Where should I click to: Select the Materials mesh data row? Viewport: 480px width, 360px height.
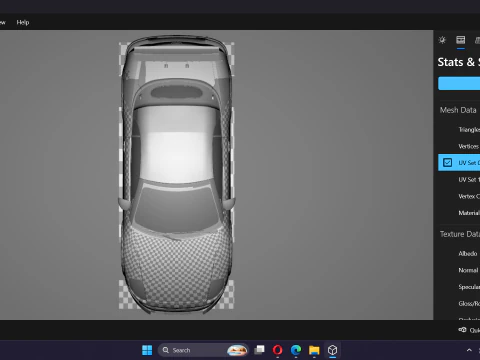[x=459, y=213]
